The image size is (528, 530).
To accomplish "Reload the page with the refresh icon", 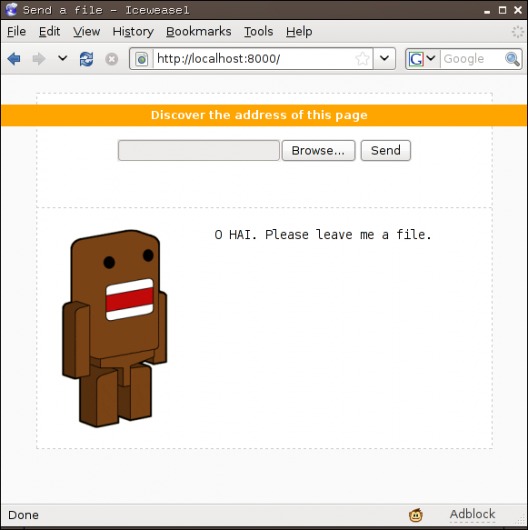I will [87, 59].
